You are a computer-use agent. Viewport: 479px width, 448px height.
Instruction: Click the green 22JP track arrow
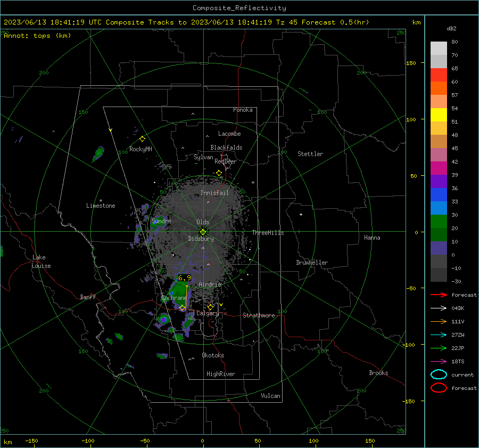click(x=439, y=348)
